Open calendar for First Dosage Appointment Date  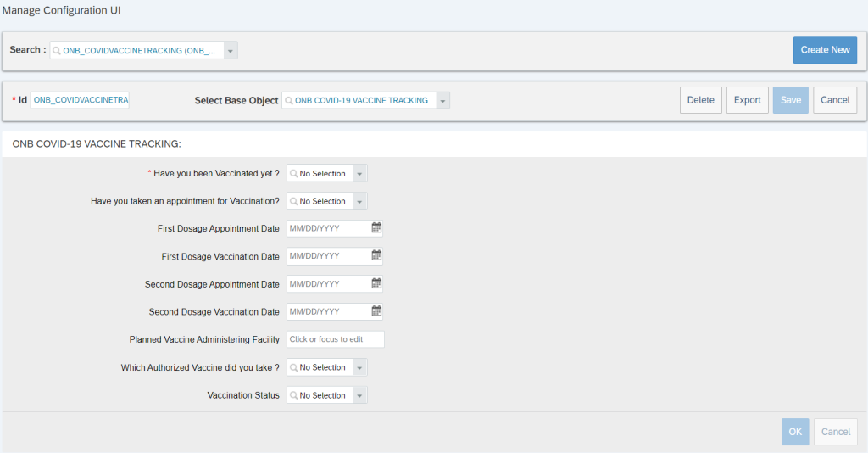(376, 227)
